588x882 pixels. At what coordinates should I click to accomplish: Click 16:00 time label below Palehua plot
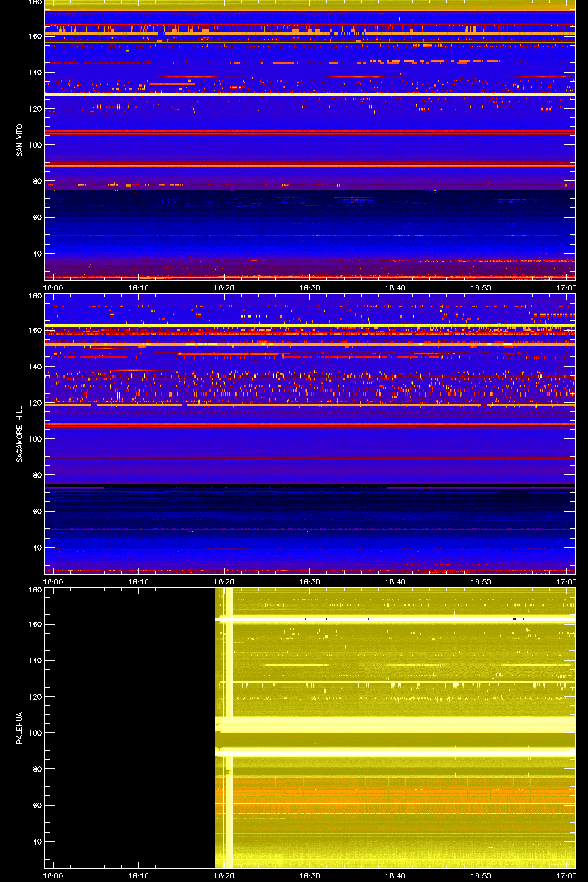click(53, 876)
